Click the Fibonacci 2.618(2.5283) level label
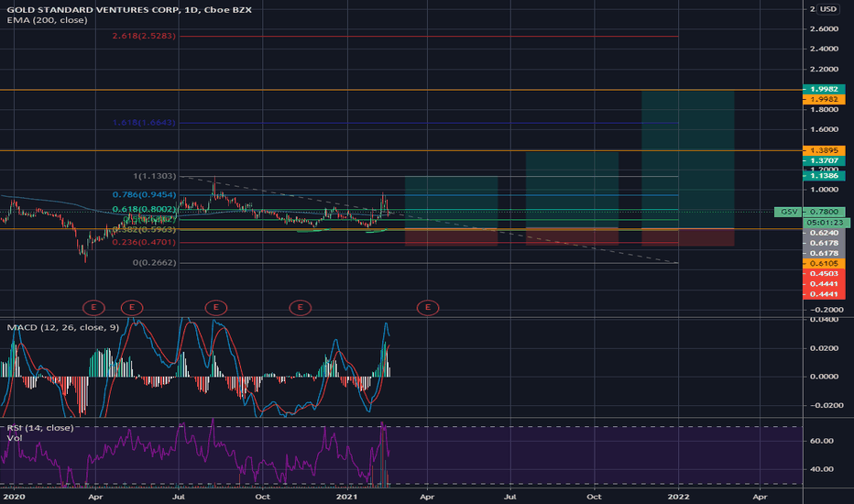Viewport: 854px width, 504px height. (x=145, y=36)
